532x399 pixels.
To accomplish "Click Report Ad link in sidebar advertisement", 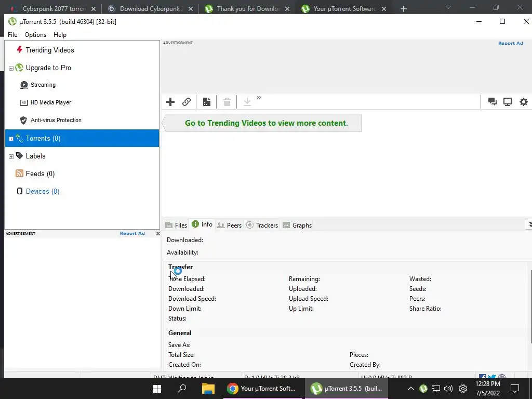I will click(132, 233).
